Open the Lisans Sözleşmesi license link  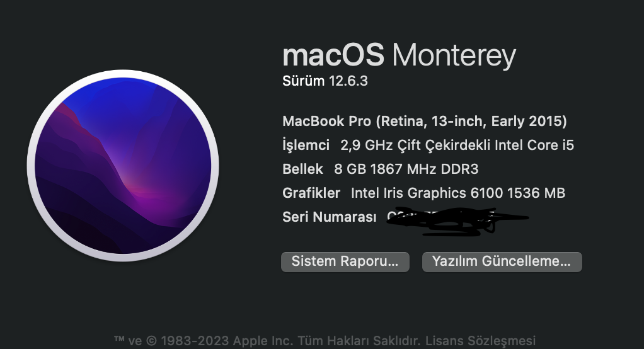point(480,340)
